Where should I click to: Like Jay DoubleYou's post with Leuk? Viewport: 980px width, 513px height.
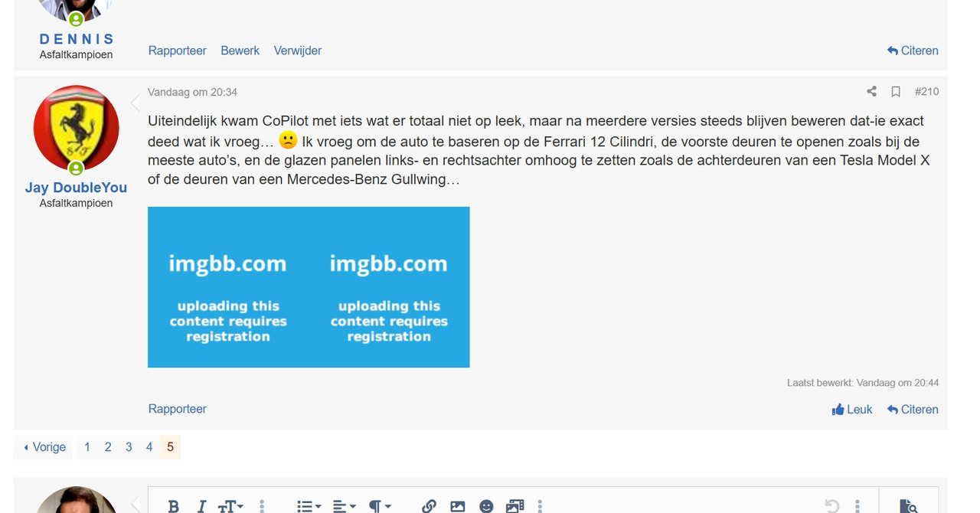click(852, 410)
